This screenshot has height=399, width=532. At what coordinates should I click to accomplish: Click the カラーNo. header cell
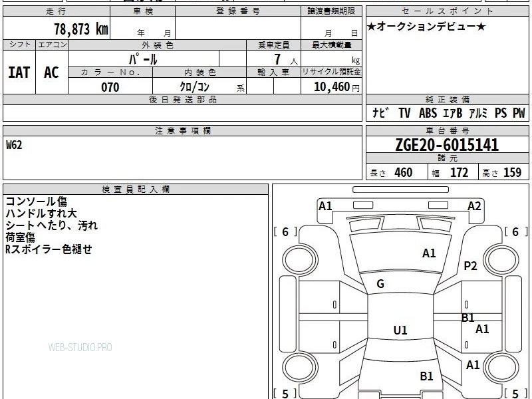(110, 72)
